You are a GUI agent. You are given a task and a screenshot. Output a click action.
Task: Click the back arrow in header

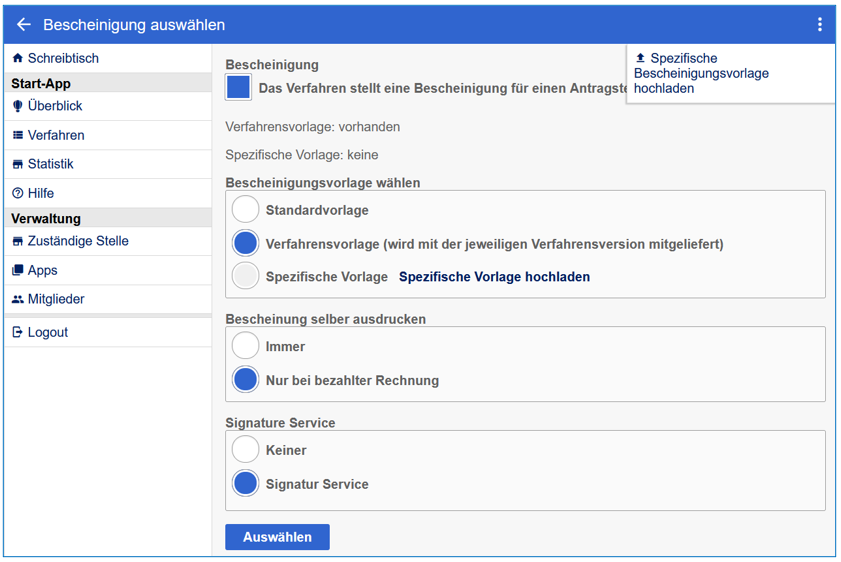tap(24, 25)
